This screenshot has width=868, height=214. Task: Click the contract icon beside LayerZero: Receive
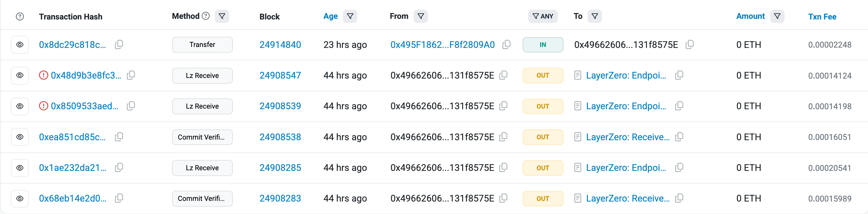(578, 137)
